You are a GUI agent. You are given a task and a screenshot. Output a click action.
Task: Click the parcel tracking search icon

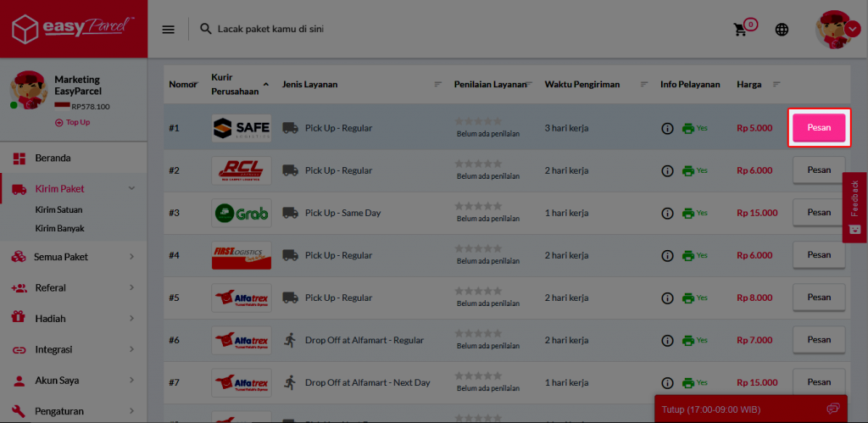[205, 29]
